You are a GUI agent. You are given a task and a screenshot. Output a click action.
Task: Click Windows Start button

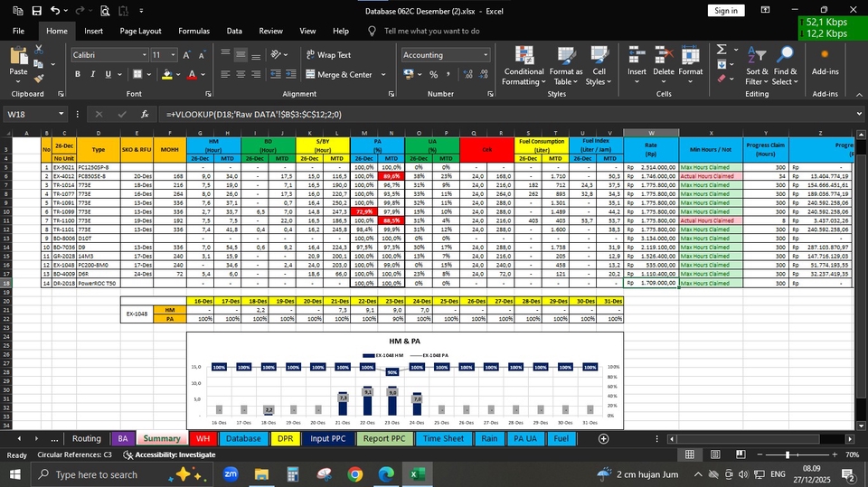[14, 474]
